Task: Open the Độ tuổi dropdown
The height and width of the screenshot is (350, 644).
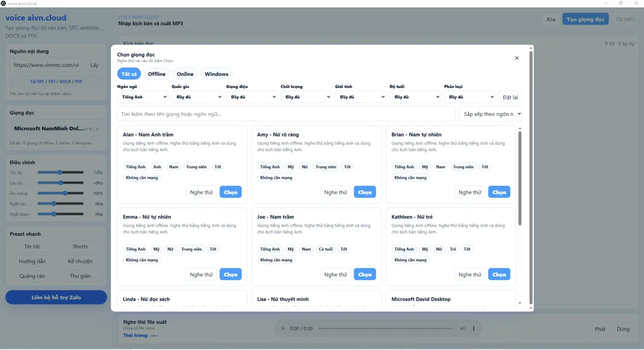Action: click(x=415, y=97)
